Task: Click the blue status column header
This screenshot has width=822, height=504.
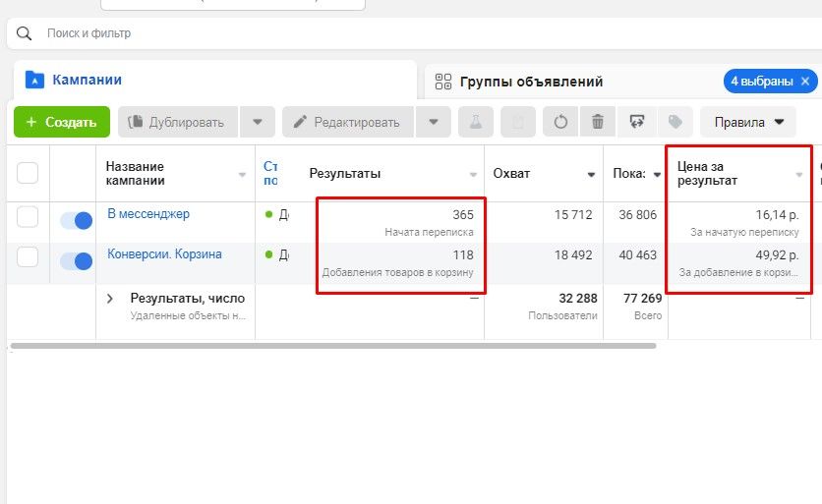Action: 270,174
